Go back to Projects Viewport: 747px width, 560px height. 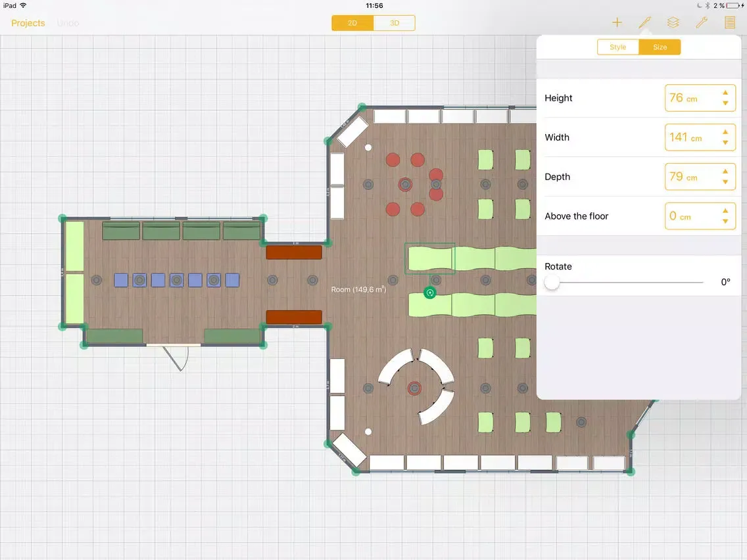(x=28, y=23)
